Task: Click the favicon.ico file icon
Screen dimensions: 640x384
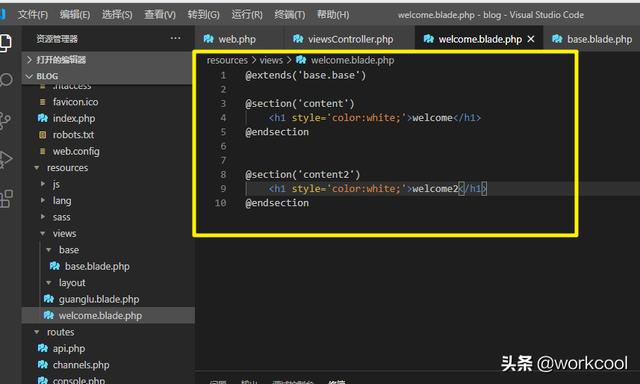Action: point(42,102)
